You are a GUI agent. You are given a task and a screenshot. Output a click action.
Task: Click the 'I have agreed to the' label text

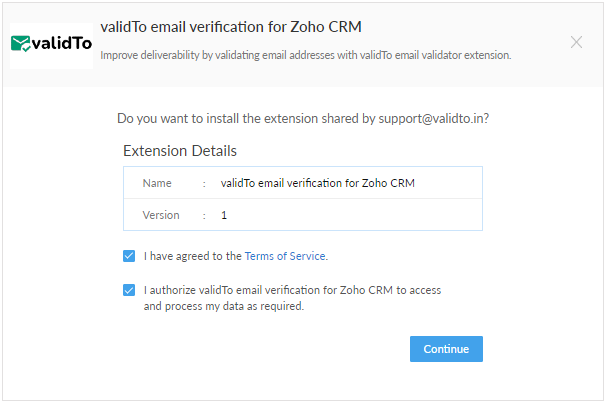192,256
